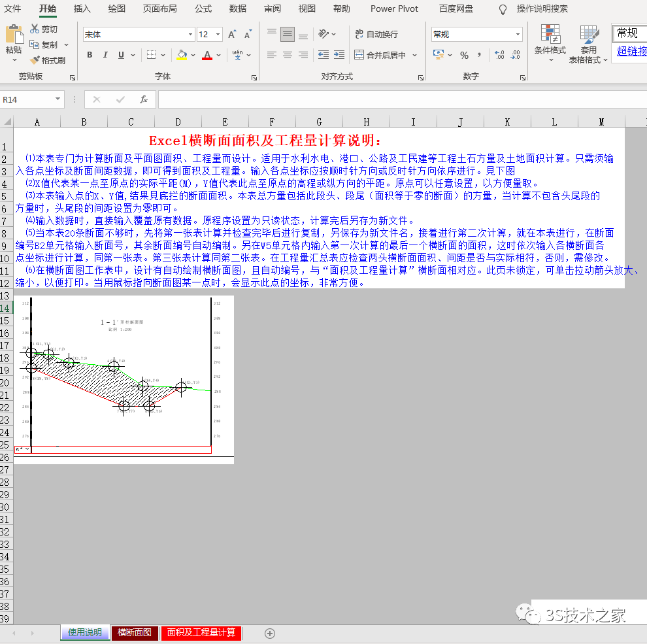The image size is (647, 644).
Task: Open the 面积及工程量计算 sheet tab
Action: (201, 632)
